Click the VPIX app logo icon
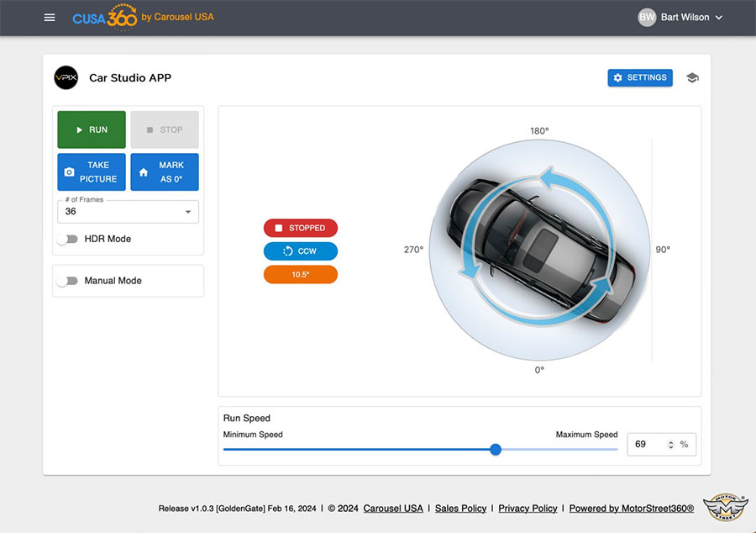The image size is (756, 533). tap(66, 78)
